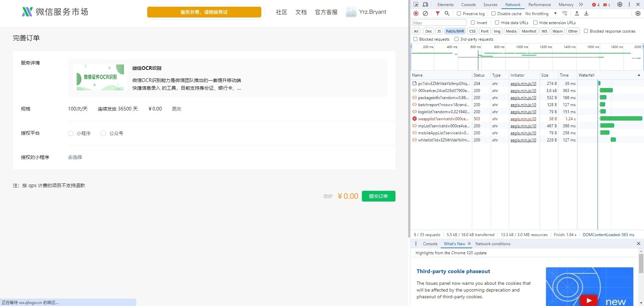Play the Chrome update video thumbnail
The image size is (644, 306).
coord(589,300)
